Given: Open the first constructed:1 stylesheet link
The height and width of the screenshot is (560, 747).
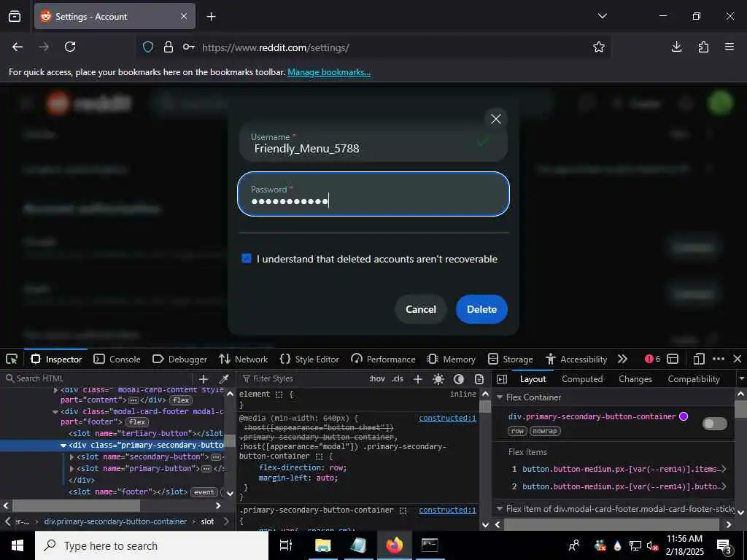Looking at the screenshot, I should pyautogui.click(x=447, y=418).
